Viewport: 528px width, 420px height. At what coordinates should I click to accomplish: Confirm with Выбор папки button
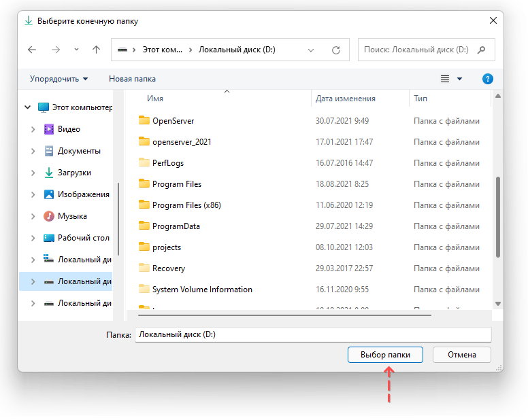[x=385, y=355]
